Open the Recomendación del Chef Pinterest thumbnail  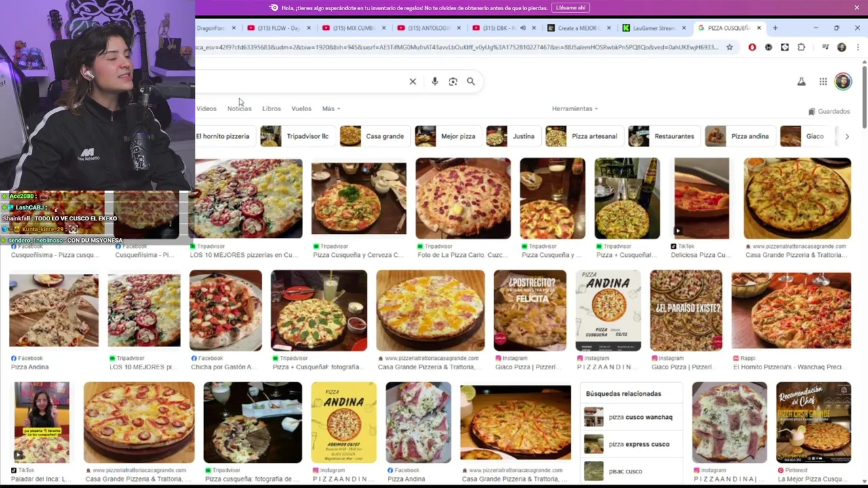click(813, 422)
